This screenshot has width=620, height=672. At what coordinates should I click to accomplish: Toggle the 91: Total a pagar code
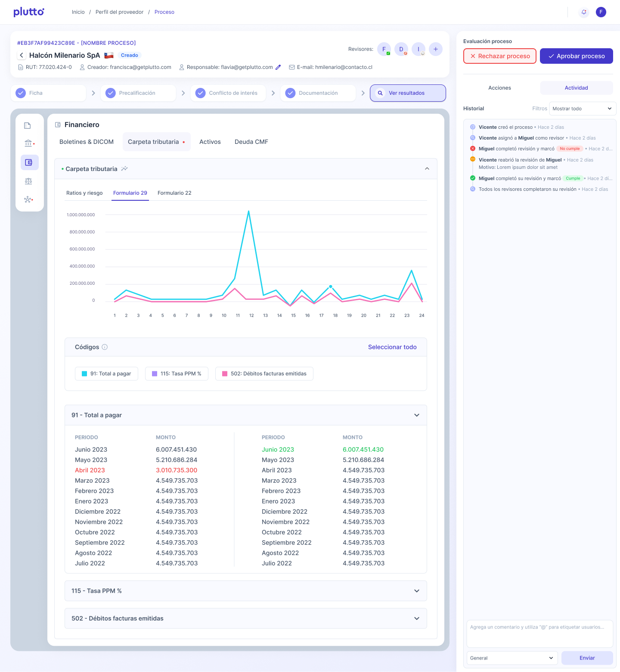tap(106, 374)
